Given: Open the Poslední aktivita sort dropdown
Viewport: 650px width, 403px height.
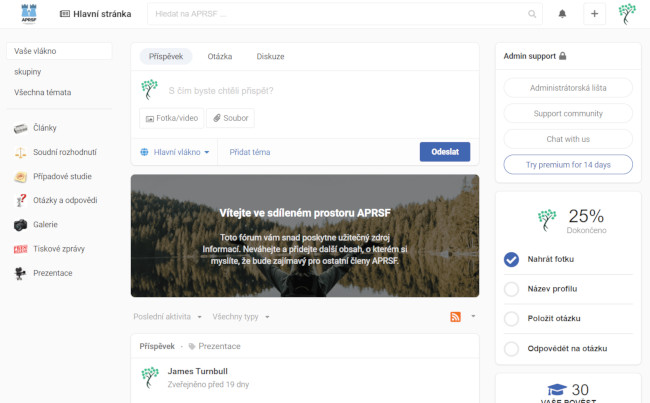Looking at the screenshot, I should point(167,317).
